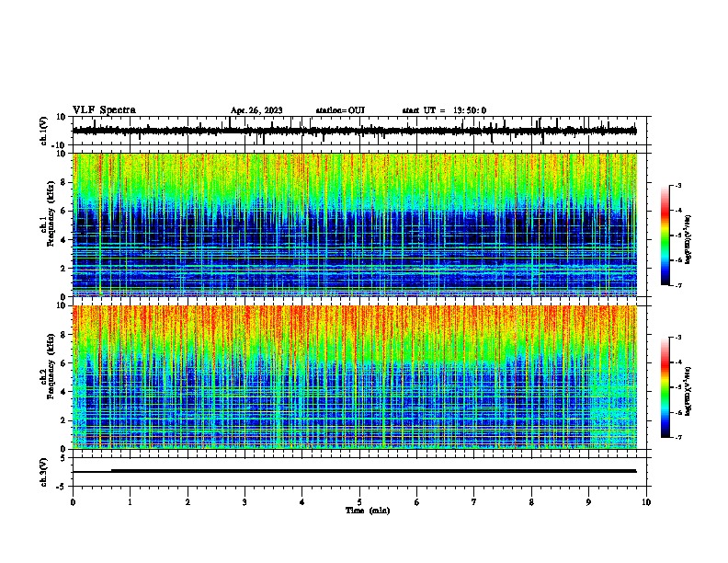Click the "-5" tick on ch.3(V) axis
Viewport: 728px width, 563px height.
(x=62, y=487)
